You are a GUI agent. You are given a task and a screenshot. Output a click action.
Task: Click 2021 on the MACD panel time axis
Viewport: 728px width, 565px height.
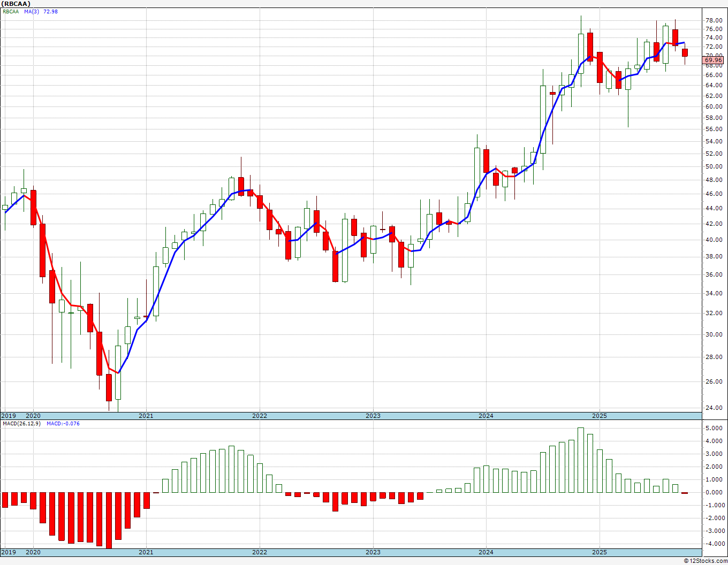pos(146,552)
